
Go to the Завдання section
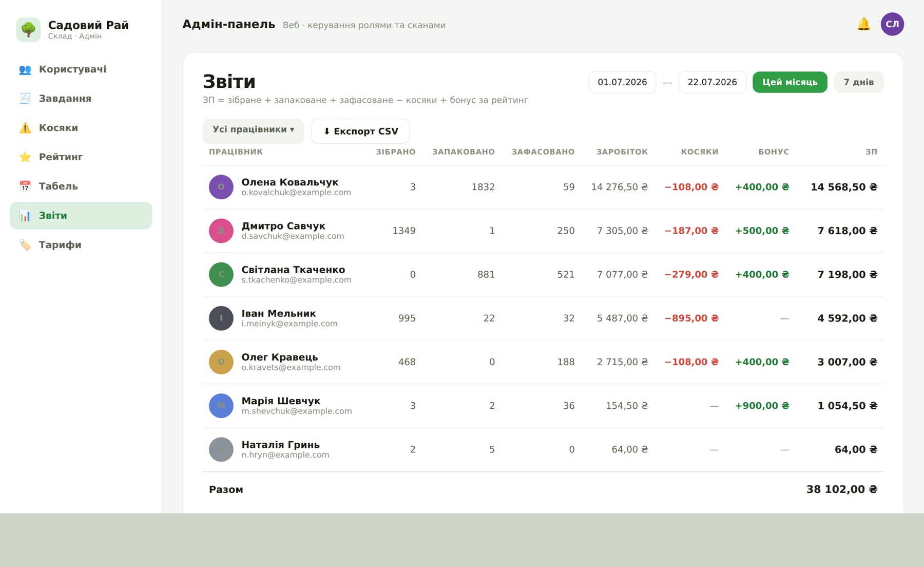point(81,99)
